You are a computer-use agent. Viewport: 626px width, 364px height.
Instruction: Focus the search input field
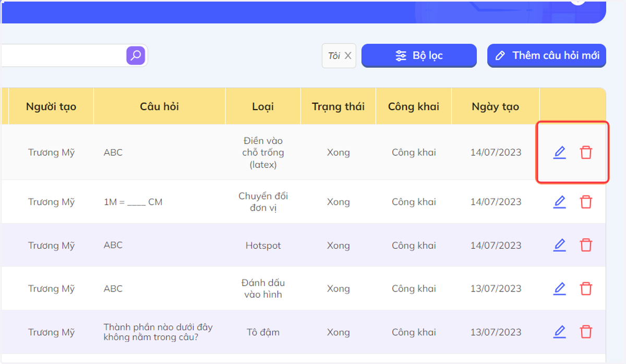[63, 55]
